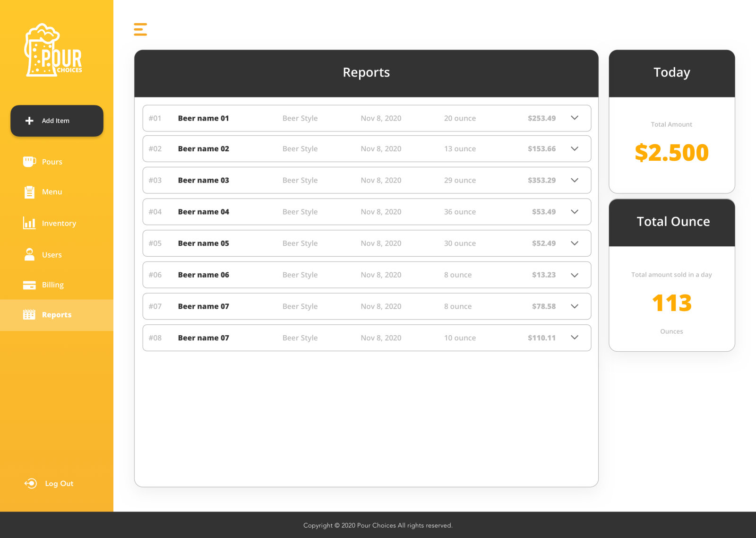Expand the Beer name 02 row chevron
The width and height of the screenshot is (756, 538).
[x=575, y=148]
